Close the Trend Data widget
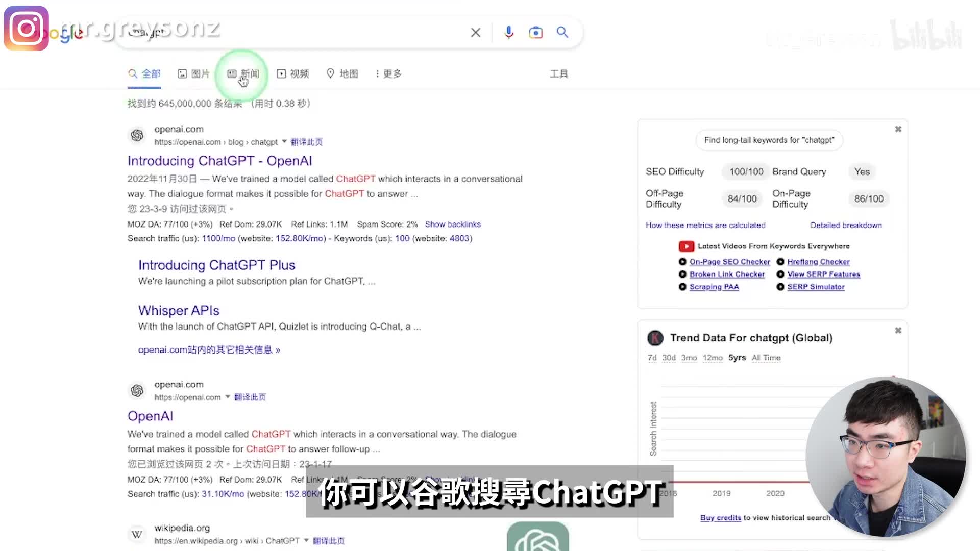The height and width of the screenshot is (551, 980). pos(898,331)
